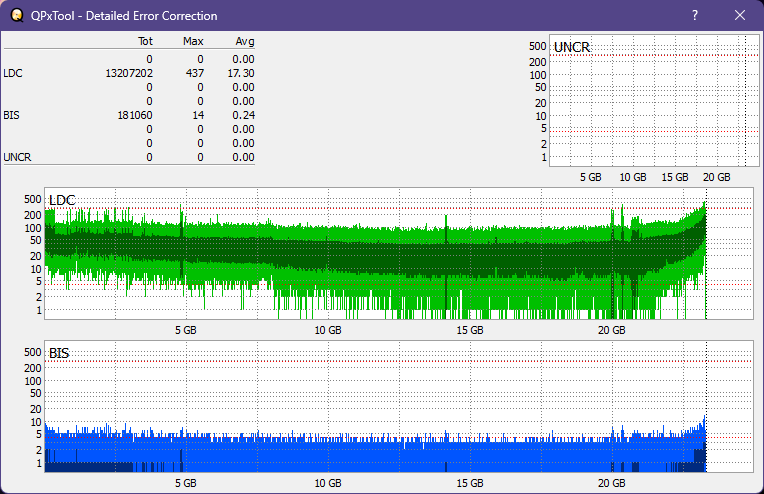Click the UNCR average value 0.00
Viewport: 764px width, 494px height.
coord(243,157)
